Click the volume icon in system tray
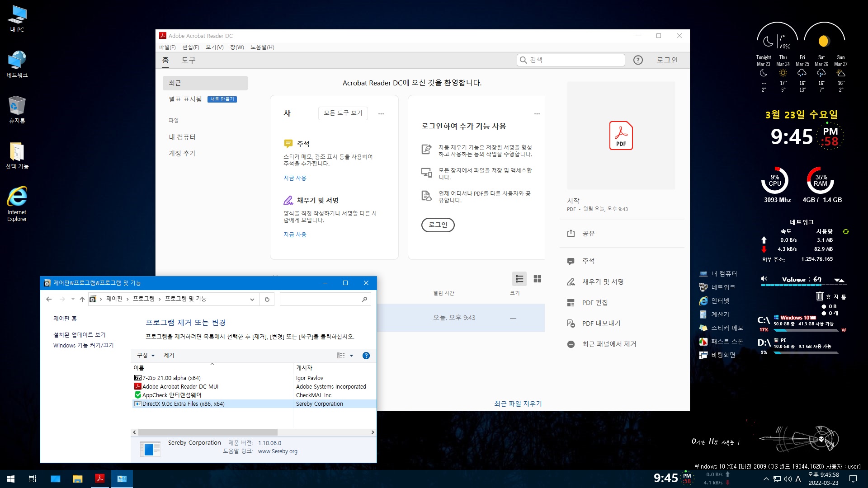 788,479
